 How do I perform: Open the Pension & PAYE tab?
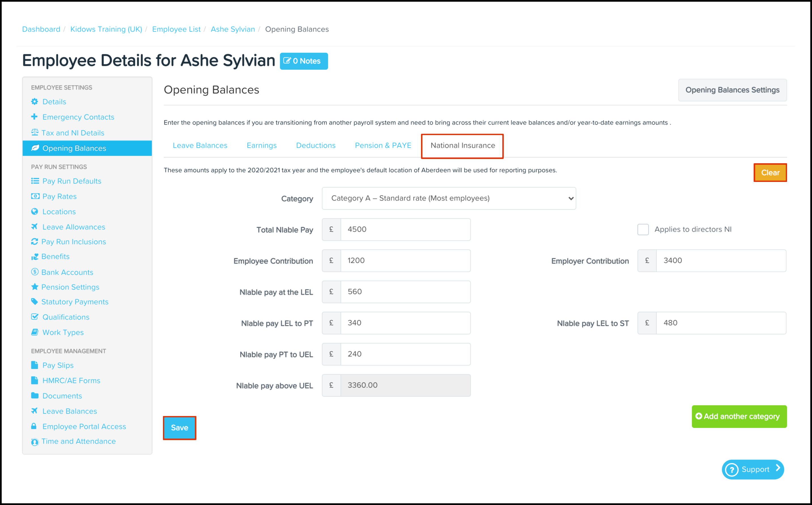coord(383,145)
